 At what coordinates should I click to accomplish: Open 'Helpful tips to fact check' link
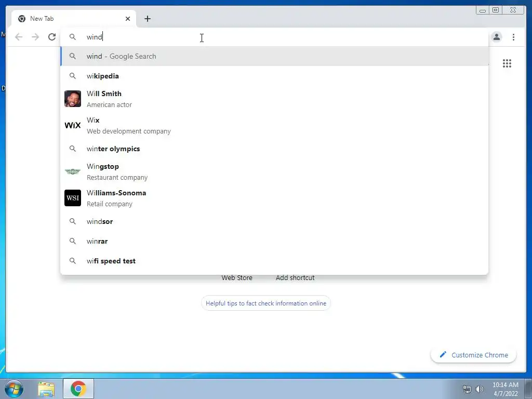[266, 303]
